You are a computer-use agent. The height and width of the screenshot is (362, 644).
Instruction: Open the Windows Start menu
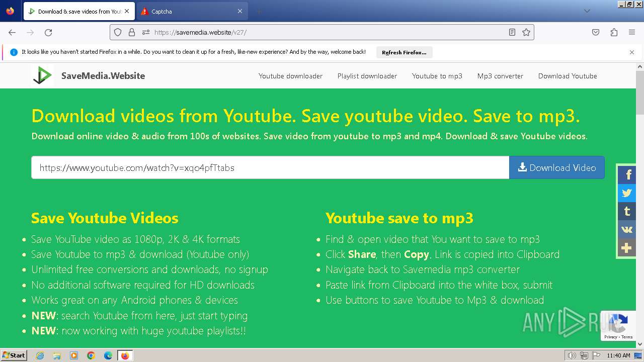tap(14, 355)
